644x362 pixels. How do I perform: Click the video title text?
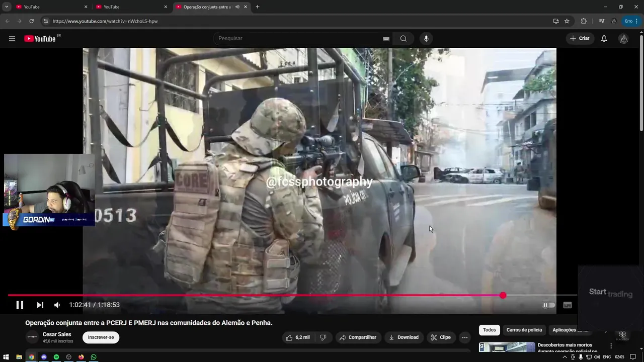coord(149,323)
